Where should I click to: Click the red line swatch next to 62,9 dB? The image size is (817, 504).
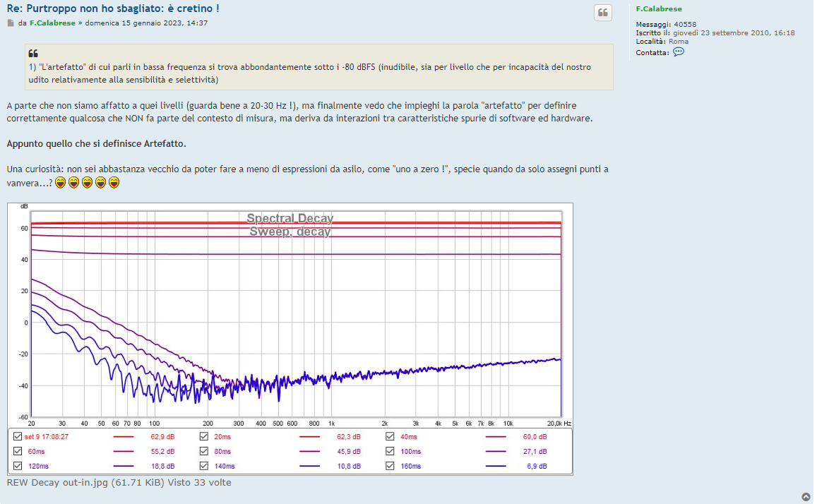124,437
